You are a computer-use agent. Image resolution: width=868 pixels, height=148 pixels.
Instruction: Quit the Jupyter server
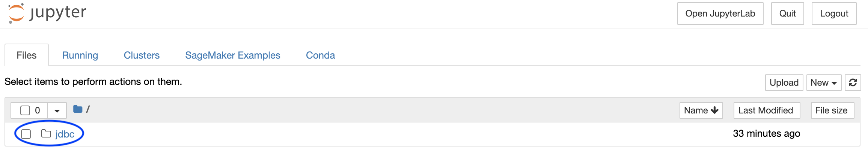click(x=787, y=14)
